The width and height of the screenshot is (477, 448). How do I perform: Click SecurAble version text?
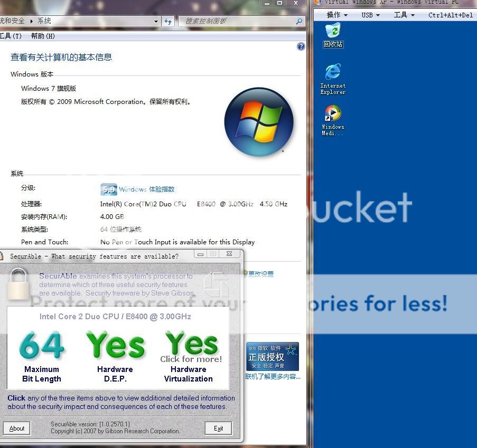coord(90,424)
